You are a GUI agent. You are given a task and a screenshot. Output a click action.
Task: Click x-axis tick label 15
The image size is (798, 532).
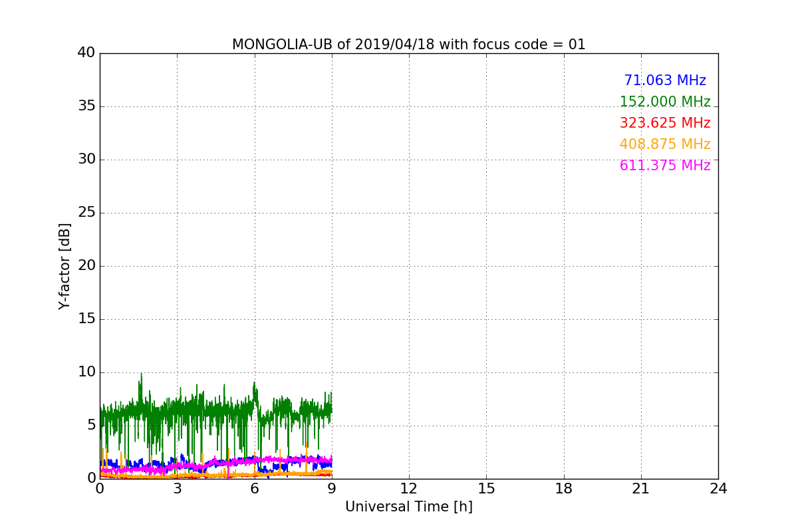point(486,488)
